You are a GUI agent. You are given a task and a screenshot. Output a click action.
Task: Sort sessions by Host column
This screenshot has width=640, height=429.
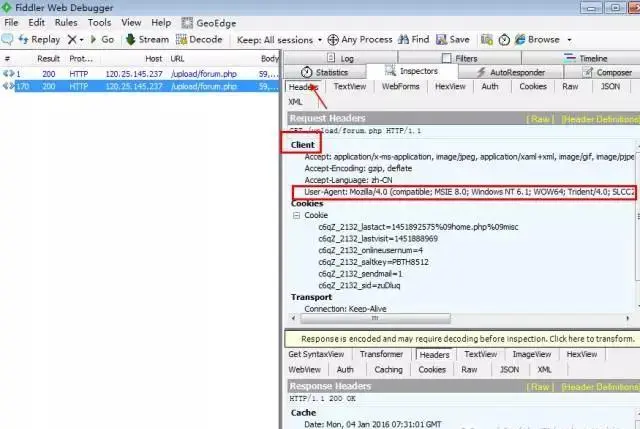point(153,59)
